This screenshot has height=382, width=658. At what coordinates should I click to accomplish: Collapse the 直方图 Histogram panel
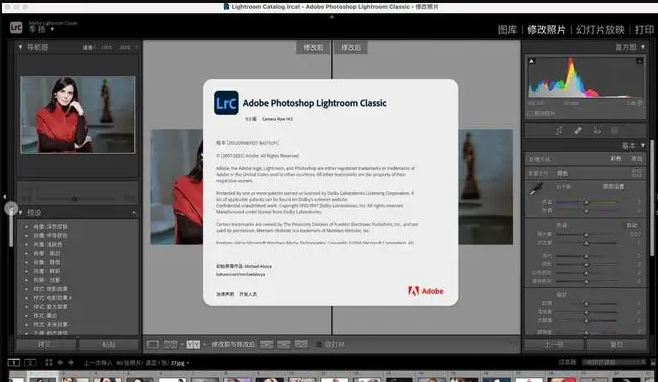tap(643, 47)
